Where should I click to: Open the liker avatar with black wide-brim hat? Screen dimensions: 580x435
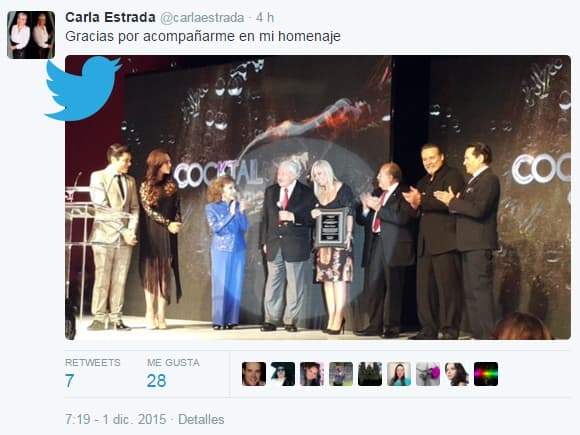[283, 374]
